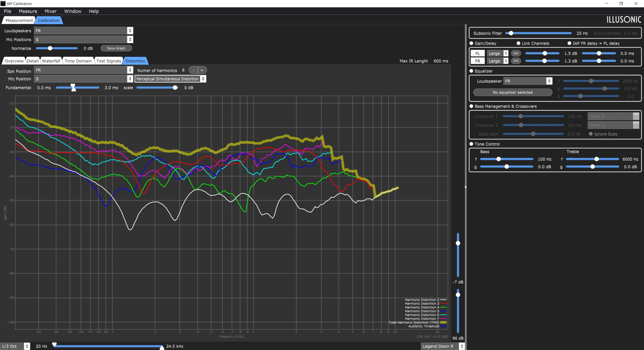Toggle the Equalizer section on
This screenshot has height=350, width=644.
471,71
